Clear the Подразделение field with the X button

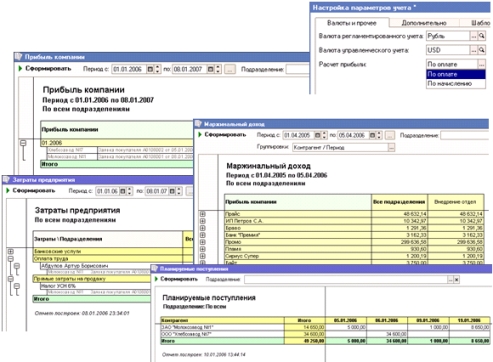[457, 280]
